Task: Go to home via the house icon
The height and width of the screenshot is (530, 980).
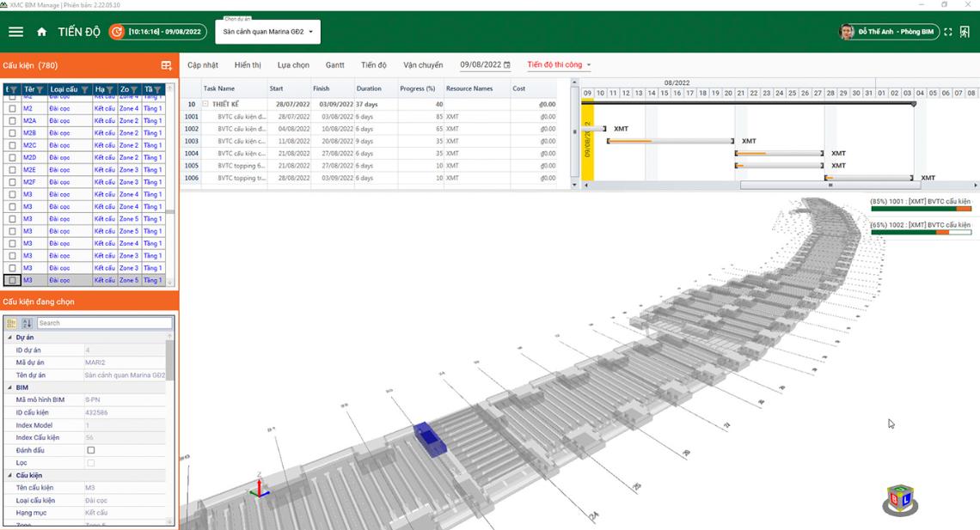Action: pyautogui.click(x=41, y=32)
